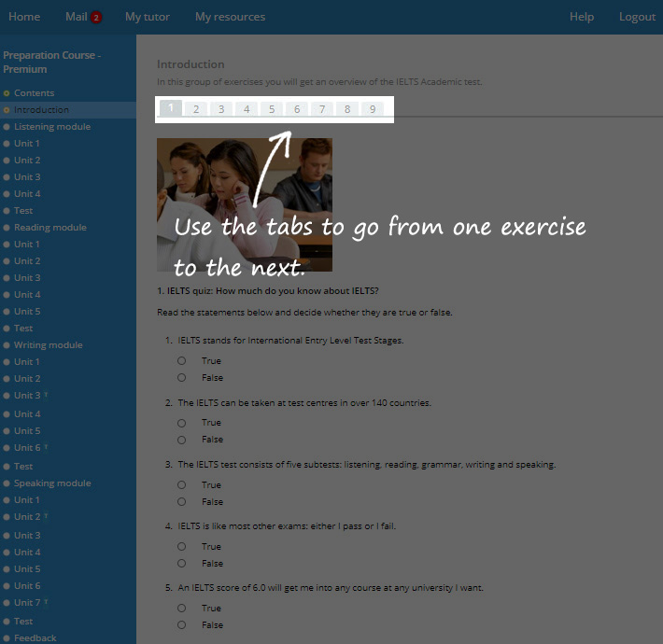The image size is (663, 644).
Task: Click the bullet icon beside Listening module
Action: 7,127
